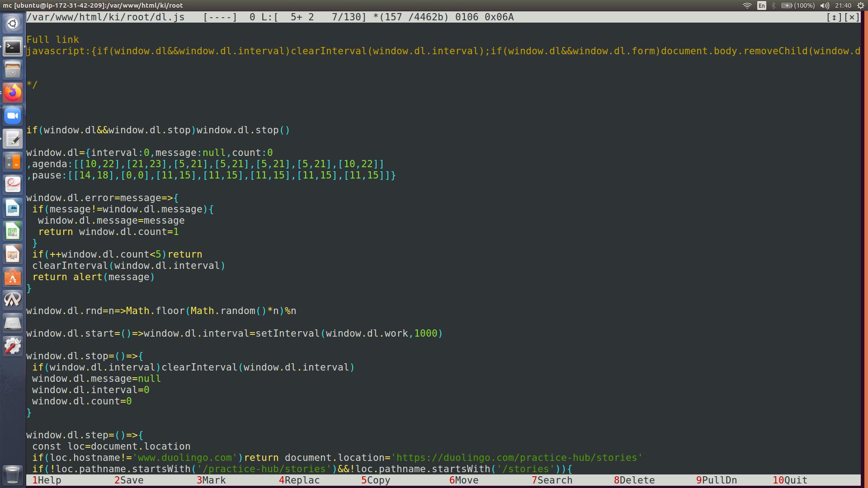Launch Firefox from the dock
868x488 pixels.
coord(13,93)
